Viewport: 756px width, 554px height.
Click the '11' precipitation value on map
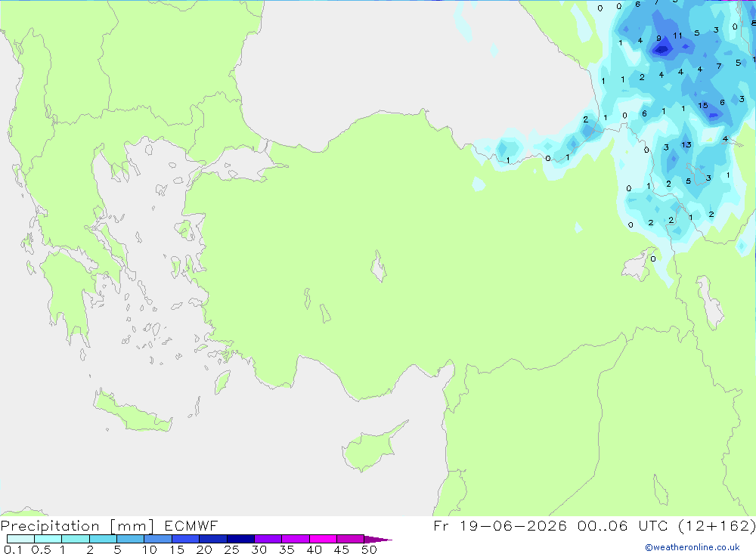pos(677,36)
